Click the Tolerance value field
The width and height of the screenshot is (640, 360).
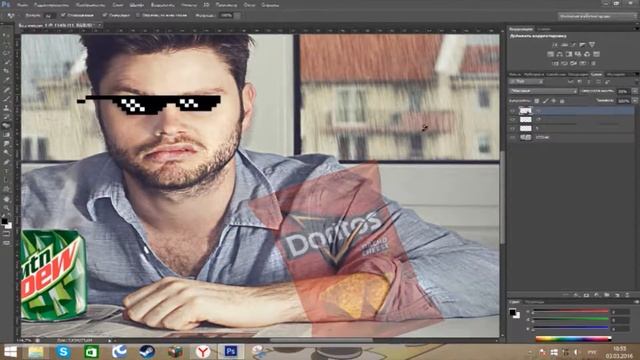[x=50, y=16]
